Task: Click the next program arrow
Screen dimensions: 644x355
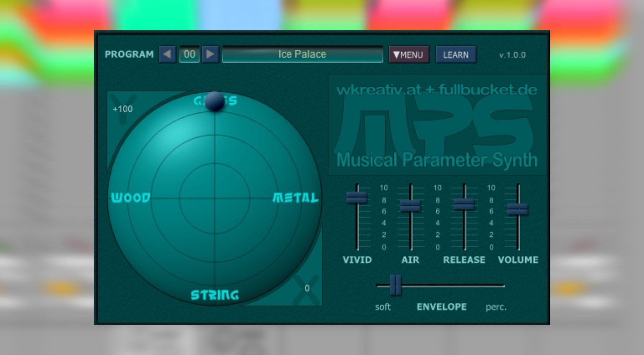Action: tap(210, 54)
